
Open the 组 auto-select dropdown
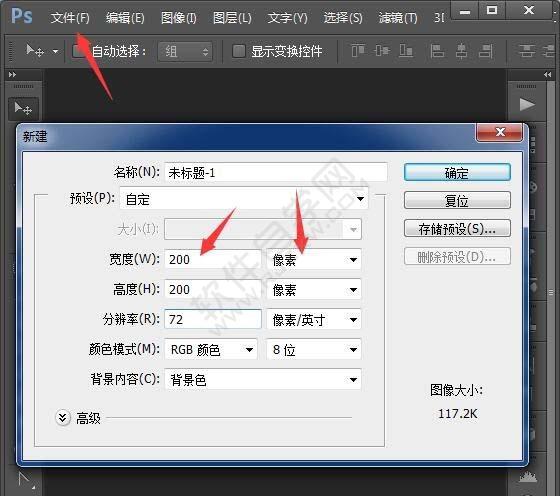click(185, 52)
